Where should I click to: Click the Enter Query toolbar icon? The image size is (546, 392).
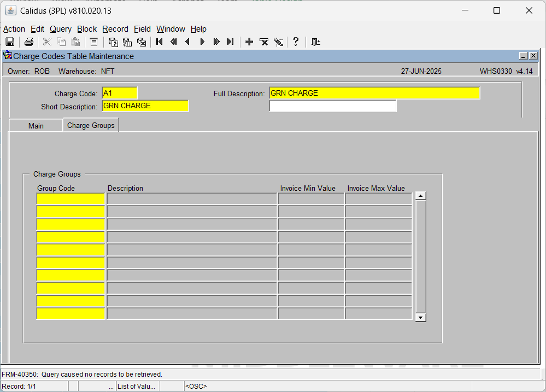click(x=113, y=42)
